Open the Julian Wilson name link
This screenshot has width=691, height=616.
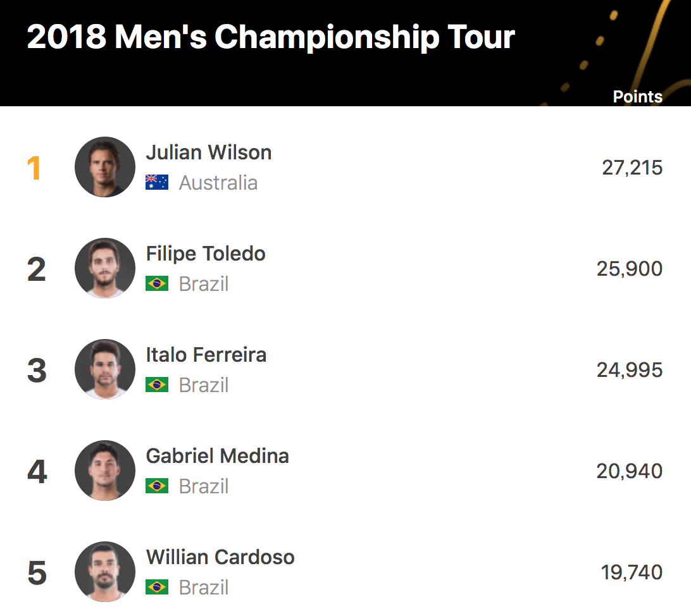click(x=209, y=152)
